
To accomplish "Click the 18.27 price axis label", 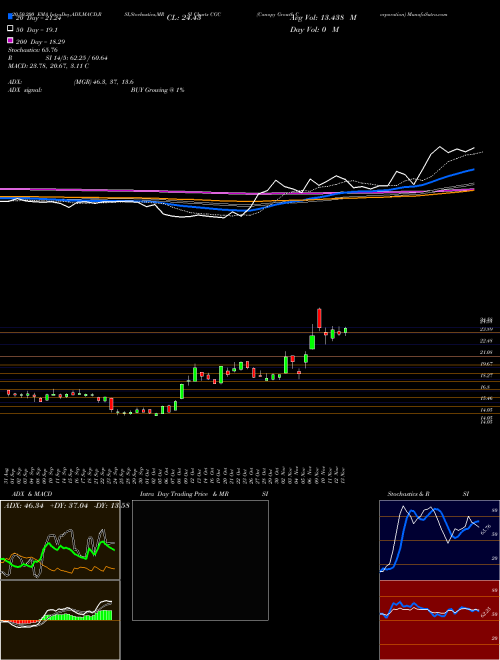I will pos(486,375).
